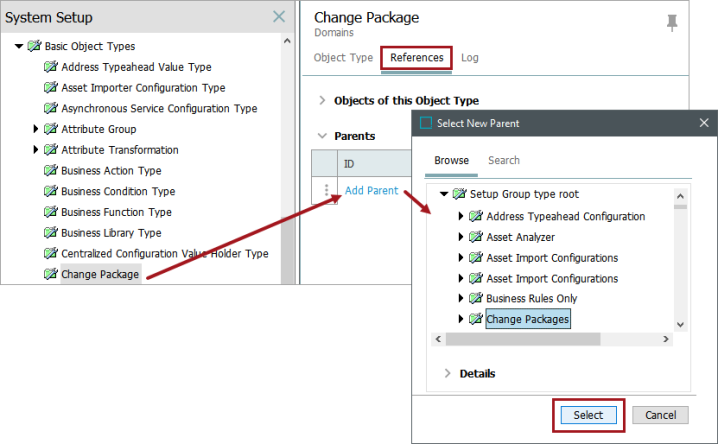
Task: Select Business Library Type in tree
Action: [111, 233]
